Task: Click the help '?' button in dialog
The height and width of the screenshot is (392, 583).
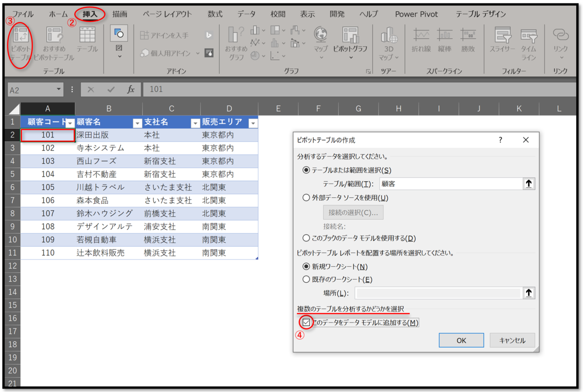Action: click(500, 140)
